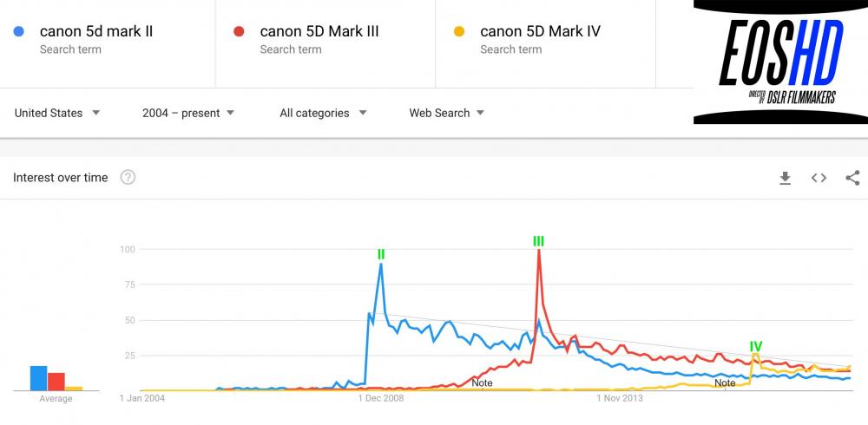Click the Note marker near 2016
The height and width of the screenshot is (425, 868).
(725, 382)
